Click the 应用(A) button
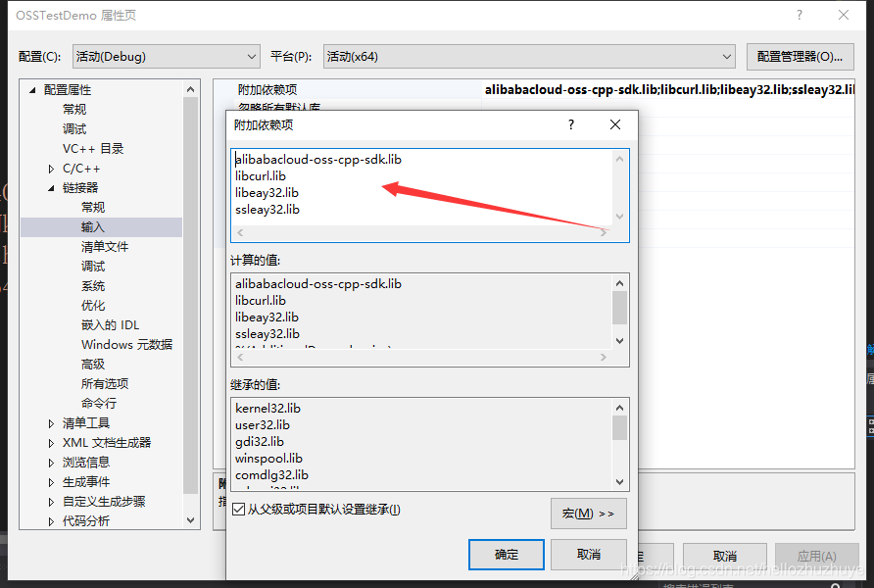 pyautogui.click(x=816, y=557)
